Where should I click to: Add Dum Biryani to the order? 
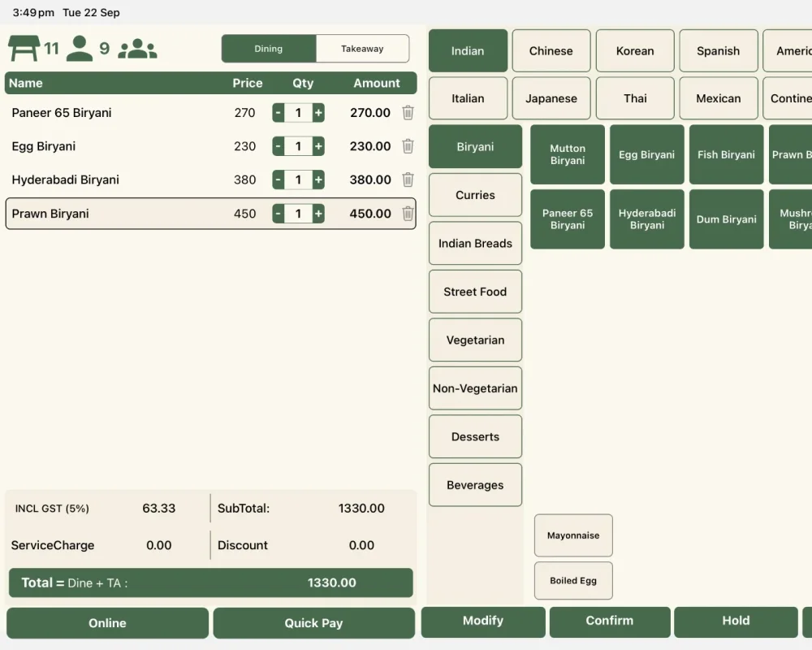[x=727, y=219]
